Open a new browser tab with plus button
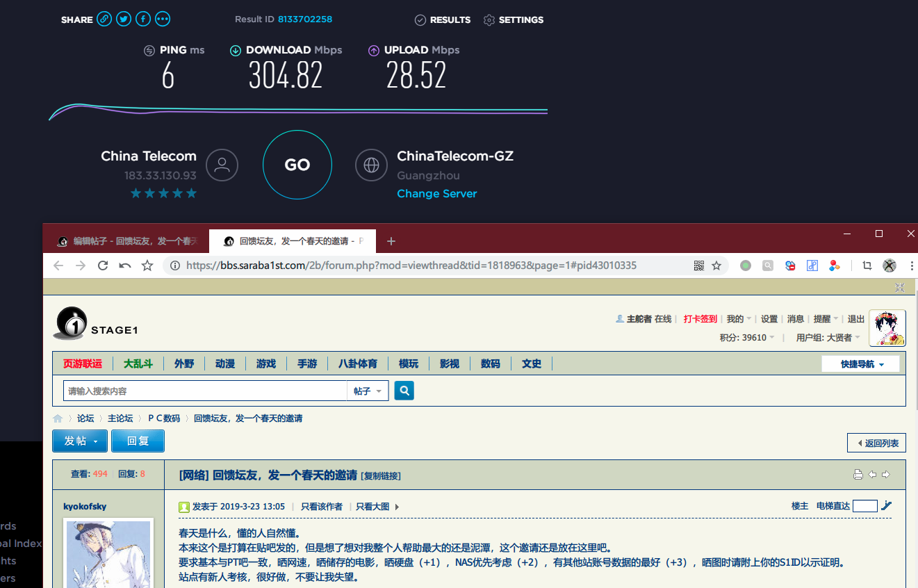The image size is (918, 588). [x=391, y=241]
